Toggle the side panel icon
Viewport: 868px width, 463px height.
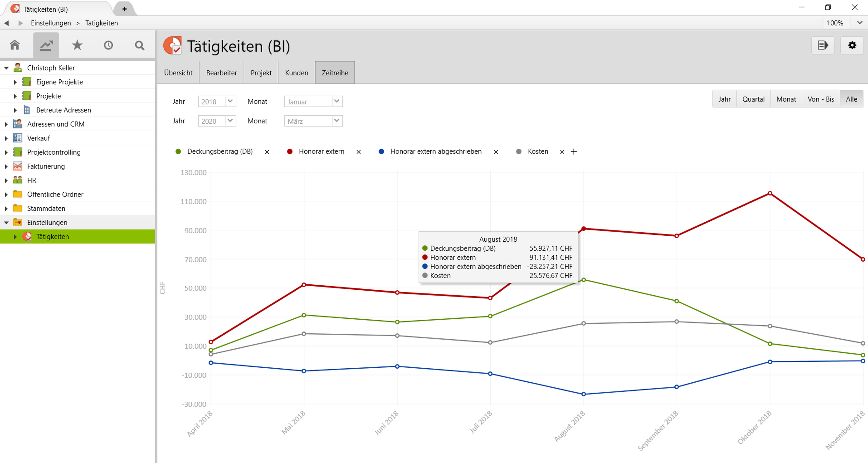823,45
